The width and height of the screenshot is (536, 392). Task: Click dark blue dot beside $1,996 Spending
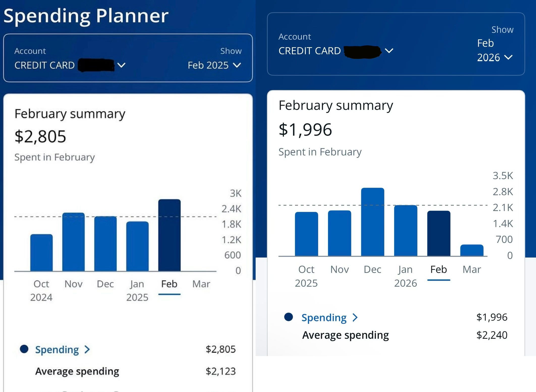click(288, 317)
